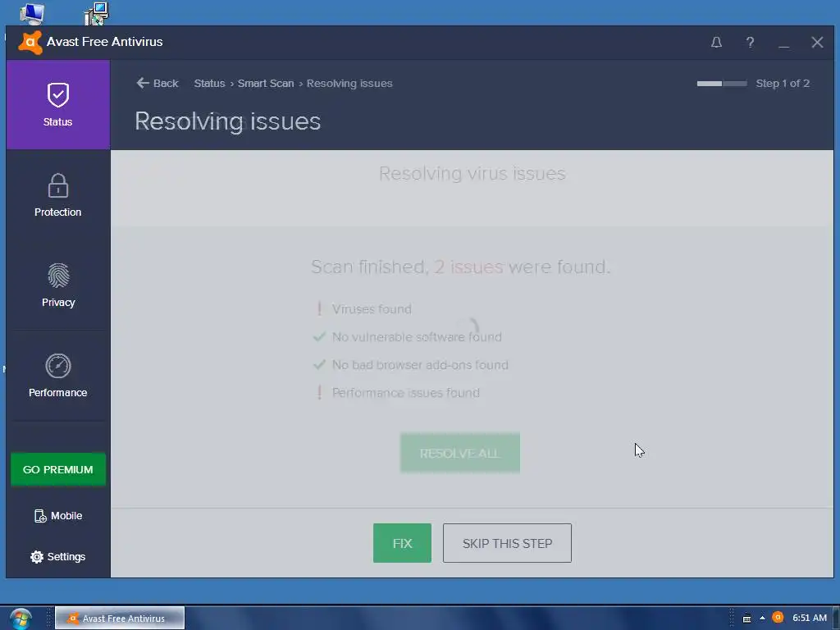The image size is (840, 630).
Task: Open the Settings gear in sidebar
Action: pos(58,557)
